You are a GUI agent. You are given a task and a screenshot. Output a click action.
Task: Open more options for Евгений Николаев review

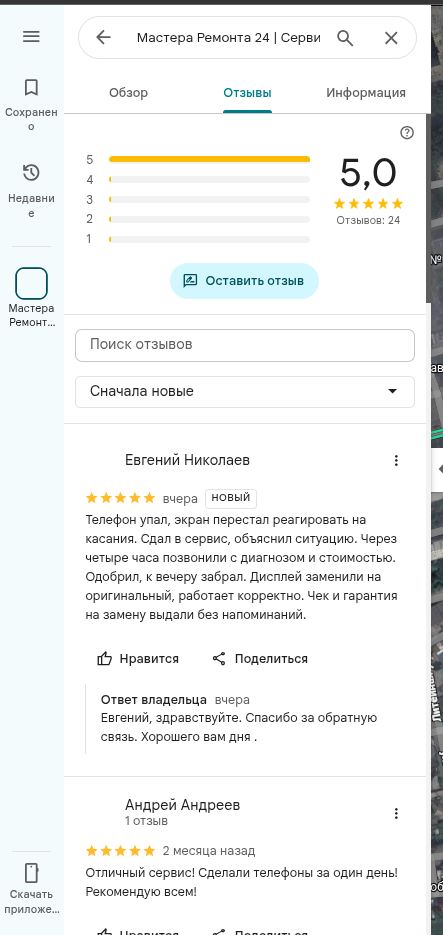point(396,460)
